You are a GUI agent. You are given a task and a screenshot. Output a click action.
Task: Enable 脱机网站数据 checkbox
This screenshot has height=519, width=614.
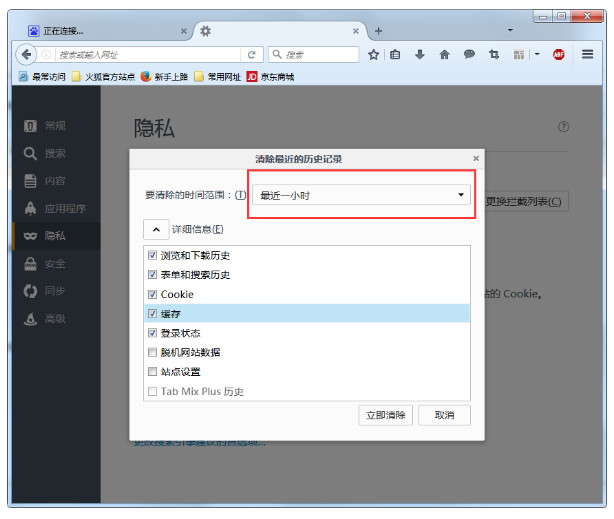[152, 352]
